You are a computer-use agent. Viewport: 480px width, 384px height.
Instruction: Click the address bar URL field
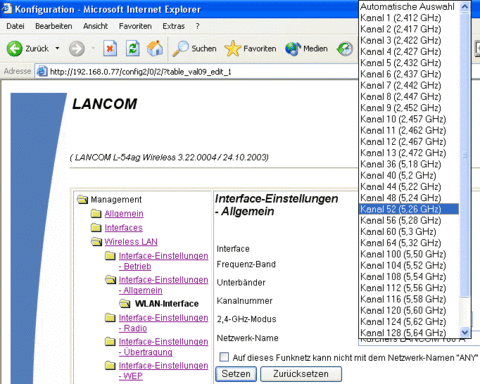(197, 72)
